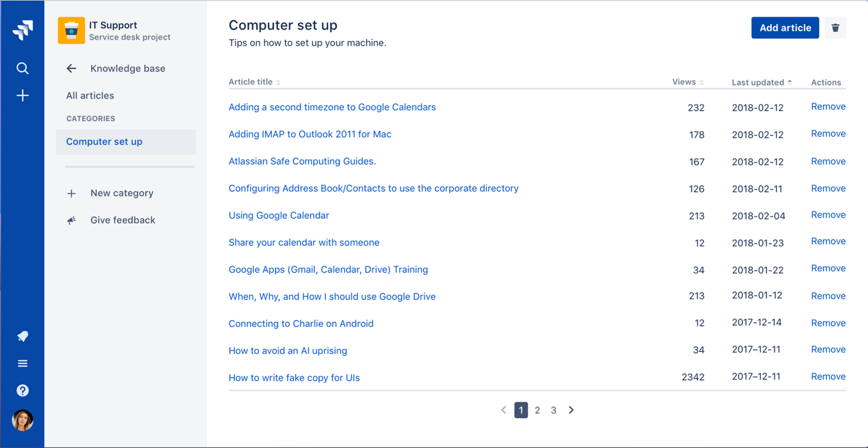Click the megaphone icon next to Give feedback
This screenshot has height=448, width=868.
[70, 220]
